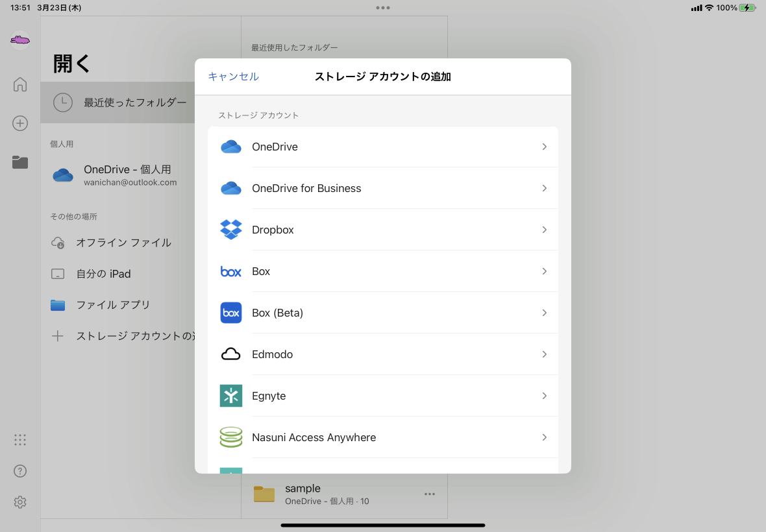Image resolution: width=766 pixels, height=532 pixels.
Task: Expand OneDrive for Business row chevron
Action: pyautogui.click(x=544, y=188)
